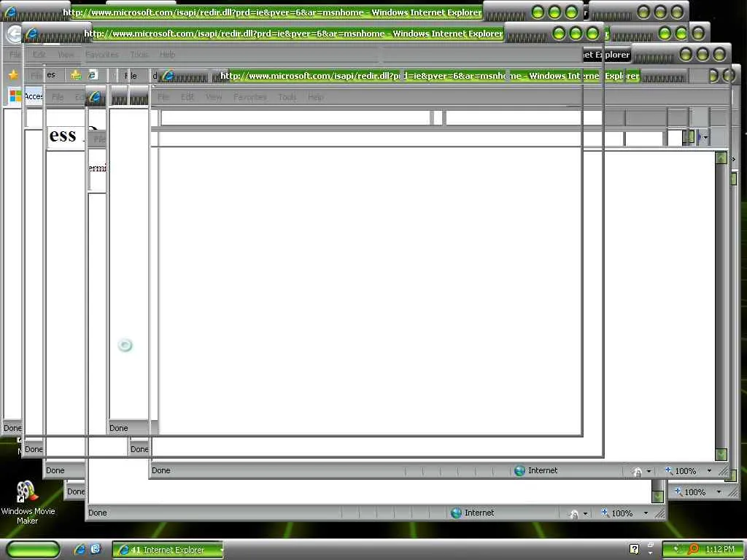This screenshot has height=560, width=747.
Task: Open the Help menu in the upper faded menu bar
Action: pyautogui.click(x=167, y=55)
